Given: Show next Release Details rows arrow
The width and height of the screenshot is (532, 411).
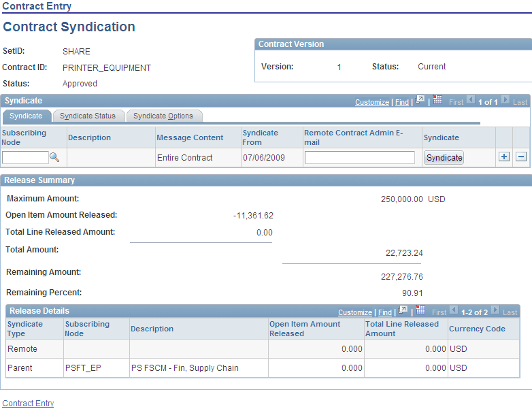Looking at the screenshot, I should pos(495,310).
